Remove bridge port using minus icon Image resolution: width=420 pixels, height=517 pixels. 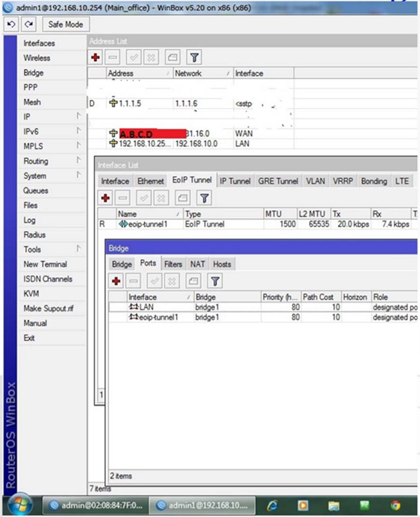click(x=133, y=281)
